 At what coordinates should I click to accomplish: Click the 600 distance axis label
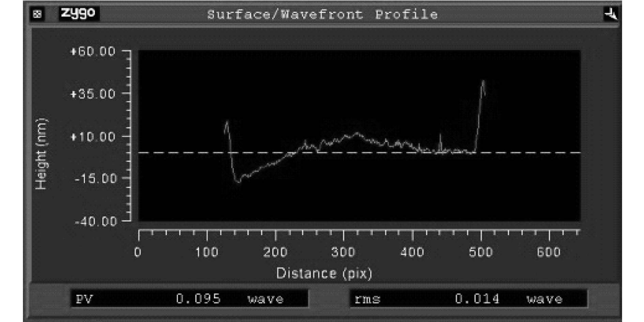tap(549, 252)
